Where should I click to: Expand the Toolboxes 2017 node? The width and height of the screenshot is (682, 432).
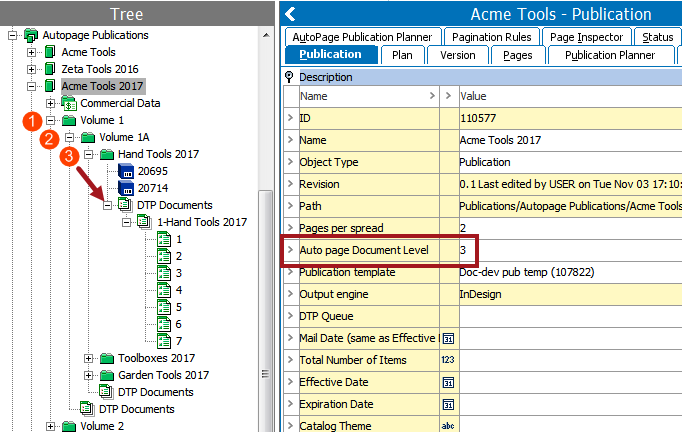point(88,358)
